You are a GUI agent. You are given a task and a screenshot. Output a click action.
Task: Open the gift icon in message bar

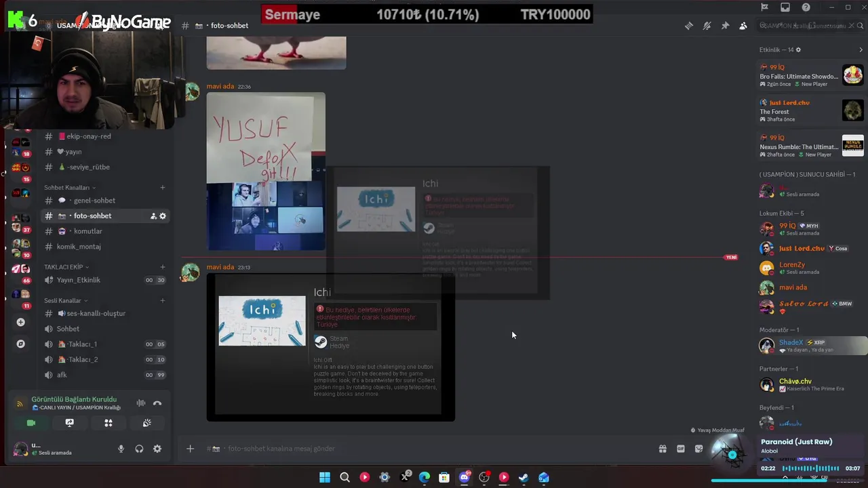[663, 449]
